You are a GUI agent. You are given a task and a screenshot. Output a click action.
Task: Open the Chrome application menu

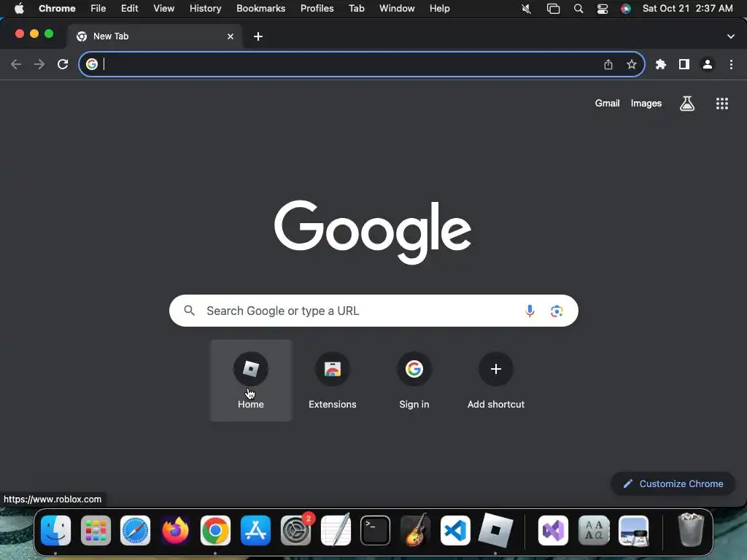pos(57,9)
